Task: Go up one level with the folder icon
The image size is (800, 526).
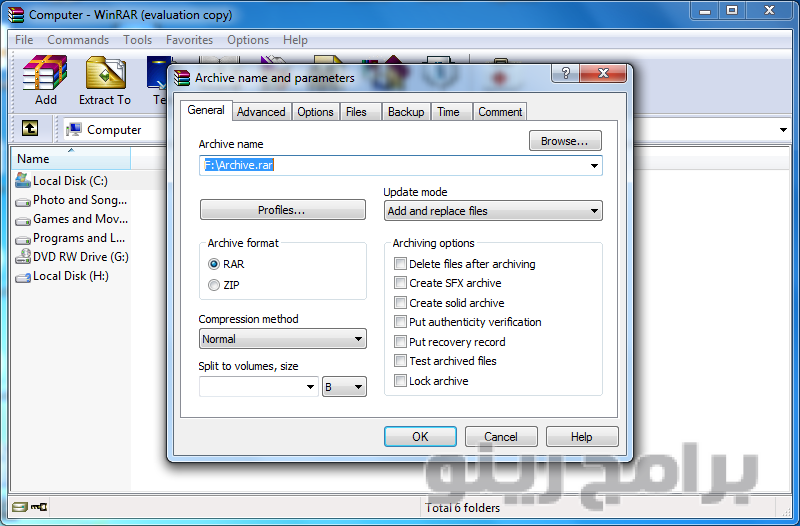Action: (x=30, y=128)
